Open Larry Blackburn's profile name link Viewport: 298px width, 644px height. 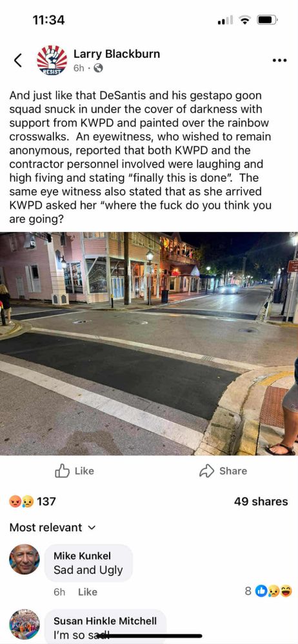tap(117, 54)
